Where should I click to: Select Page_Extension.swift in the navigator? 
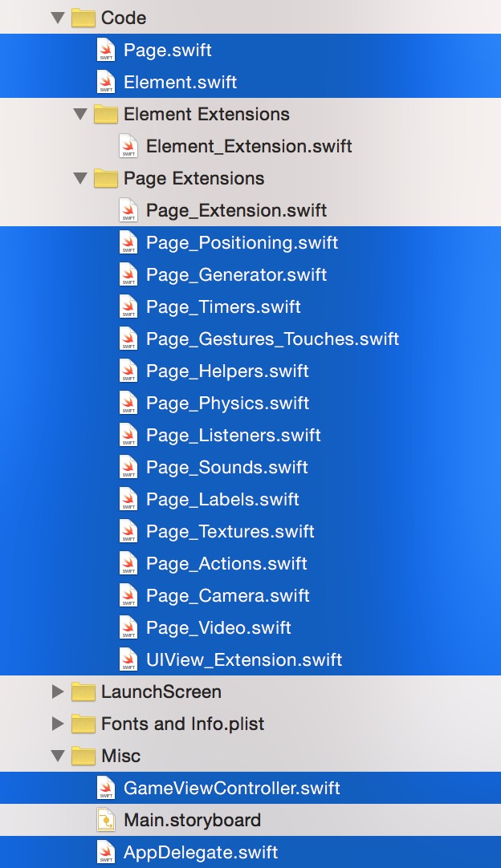coord(236,211)
